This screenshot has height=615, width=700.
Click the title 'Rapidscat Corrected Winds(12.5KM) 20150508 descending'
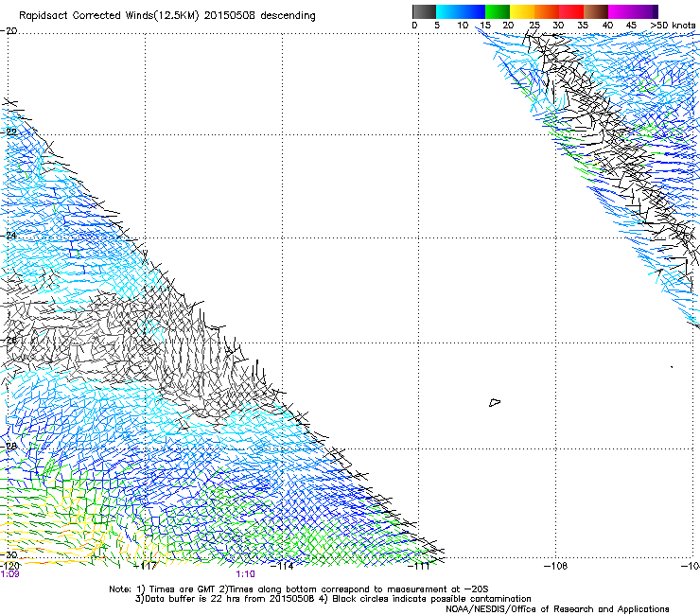pyautogui.click(x=167, y=16)
